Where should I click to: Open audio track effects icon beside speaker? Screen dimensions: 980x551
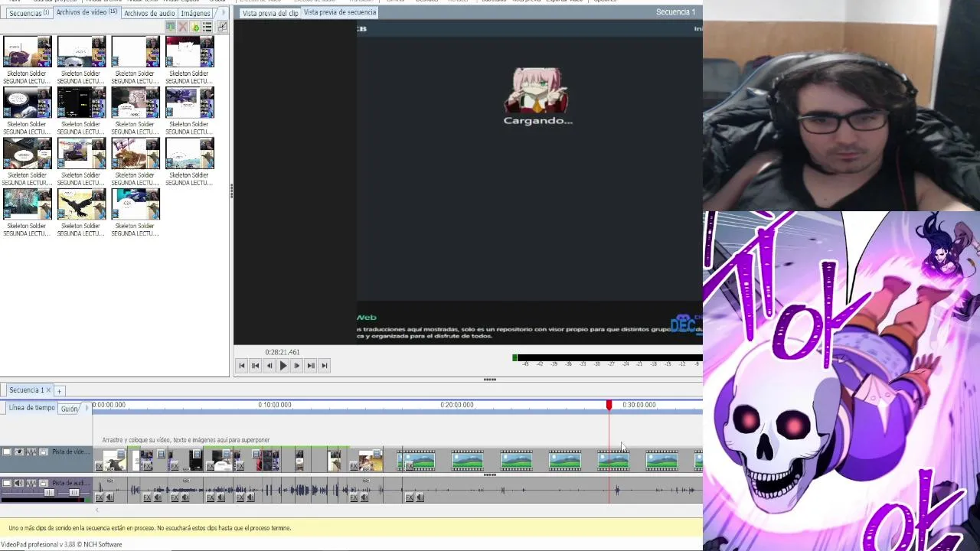(x=31, y=483)
